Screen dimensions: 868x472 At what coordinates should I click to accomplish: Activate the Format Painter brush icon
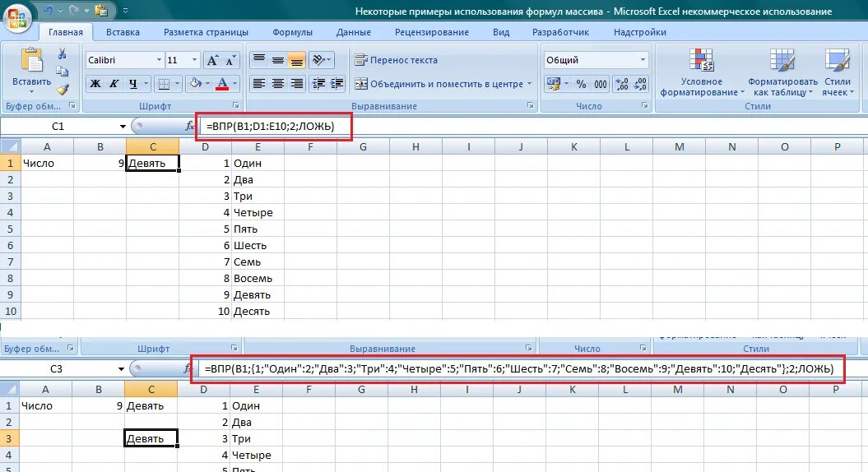(x=63, y=89)
